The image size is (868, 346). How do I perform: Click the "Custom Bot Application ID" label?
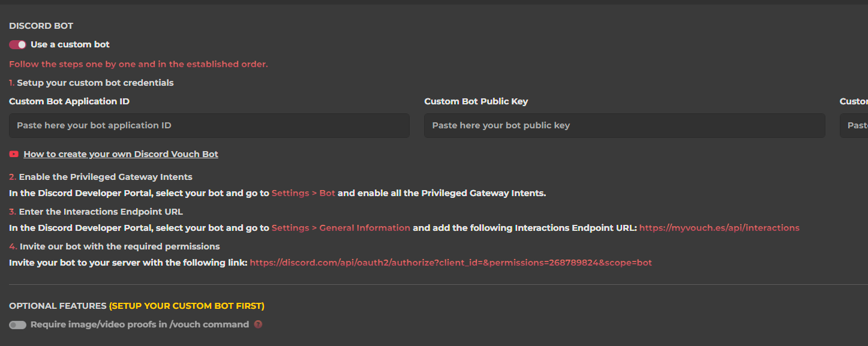(x=69, y=101)
